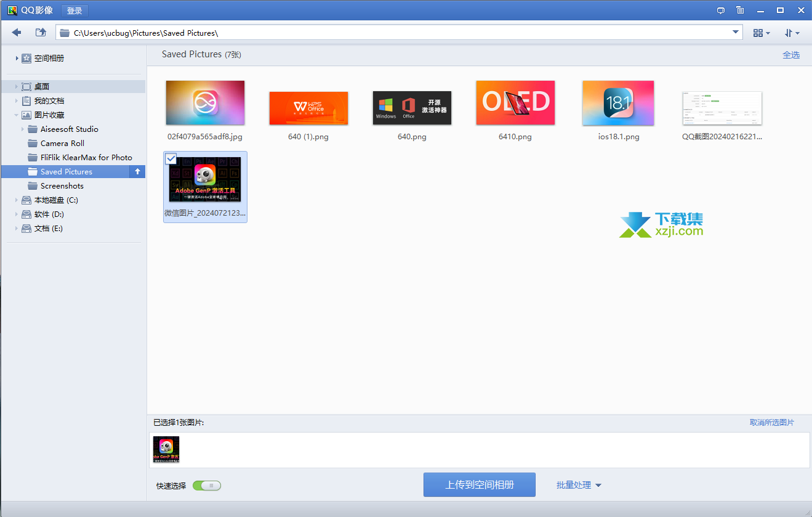Click the Screenshots folder icon
Image resolution: width=812 pixels, height=517 pixels.
pyautogui.click(x=33, y=186)
